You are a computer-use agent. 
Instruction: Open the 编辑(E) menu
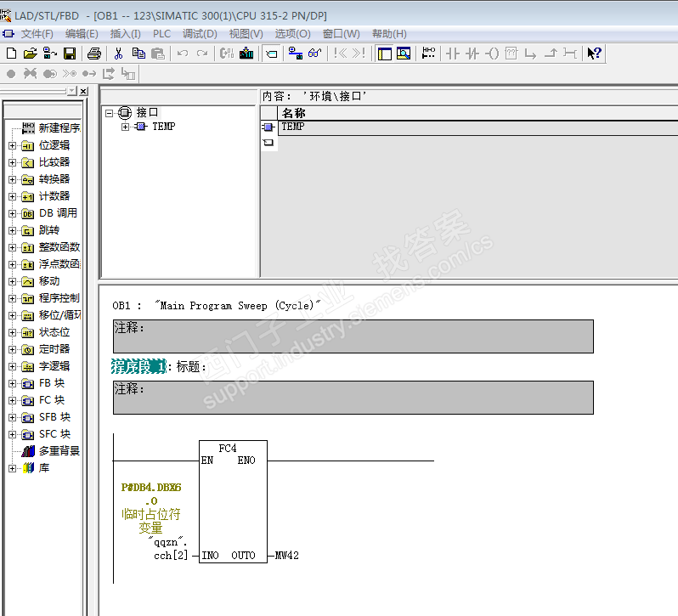pyautogui.click(x=82, y=34)
